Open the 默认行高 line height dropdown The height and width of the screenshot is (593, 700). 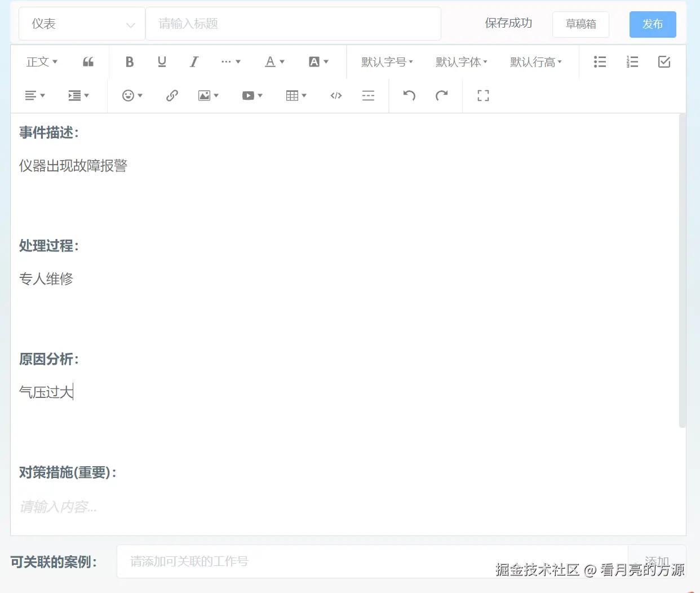tap(536, 62)
